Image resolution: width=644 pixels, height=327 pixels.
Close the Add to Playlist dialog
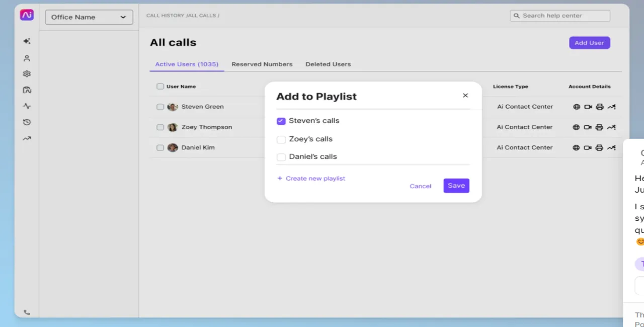465,96
